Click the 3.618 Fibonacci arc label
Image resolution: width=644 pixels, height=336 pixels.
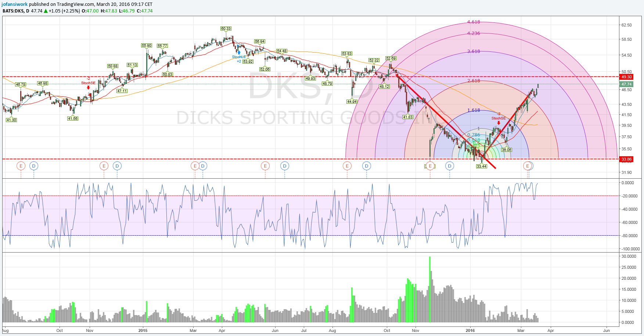point(474,51)
